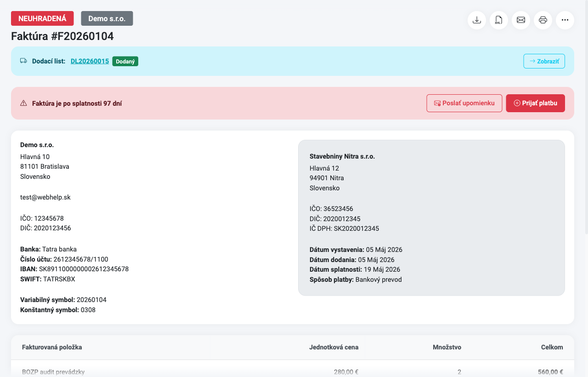This screenshot has height=377, width=588.
Task: Click the Stavebniny Nitra s.r.o. customer name
Action: coord(342,156)
